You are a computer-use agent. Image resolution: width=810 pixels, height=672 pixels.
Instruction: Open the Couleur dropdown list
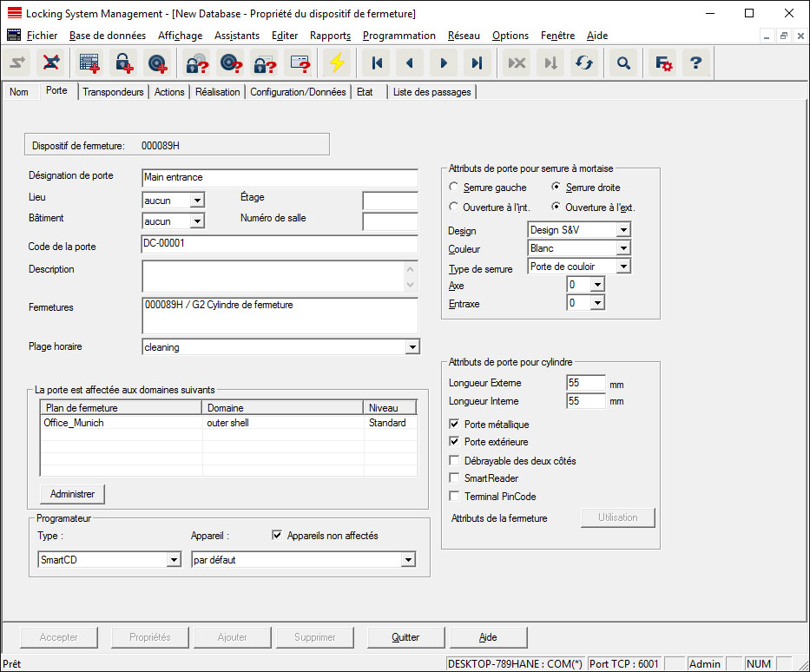[622, 248]
